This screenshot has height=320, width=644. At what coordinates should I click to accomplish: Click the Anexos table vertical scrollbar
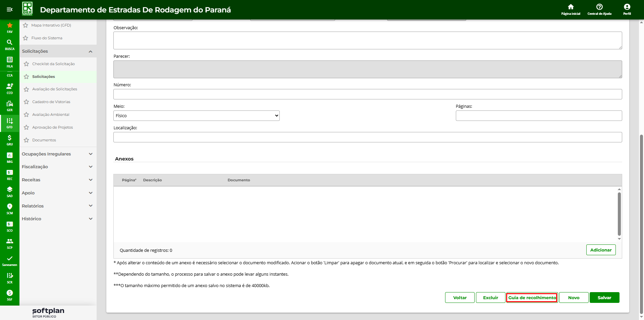pos(619,214)
